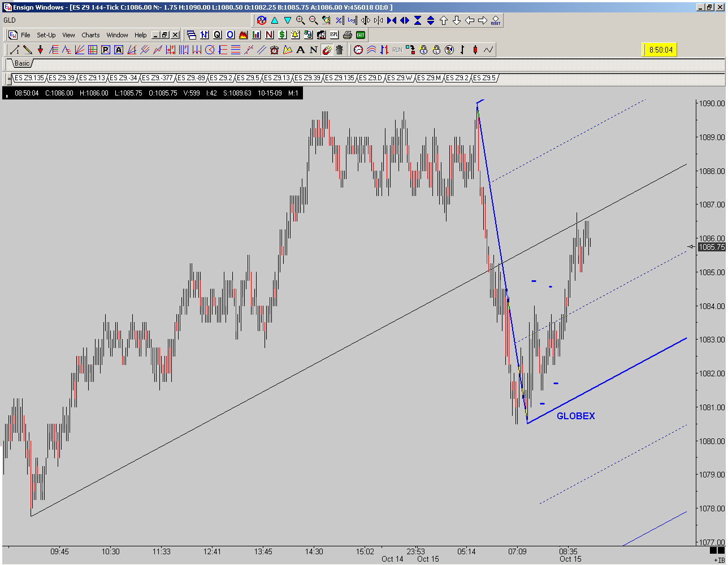
Task: Switch to the ES Z9.D chart tab
Action: click(x=371, y=78)
